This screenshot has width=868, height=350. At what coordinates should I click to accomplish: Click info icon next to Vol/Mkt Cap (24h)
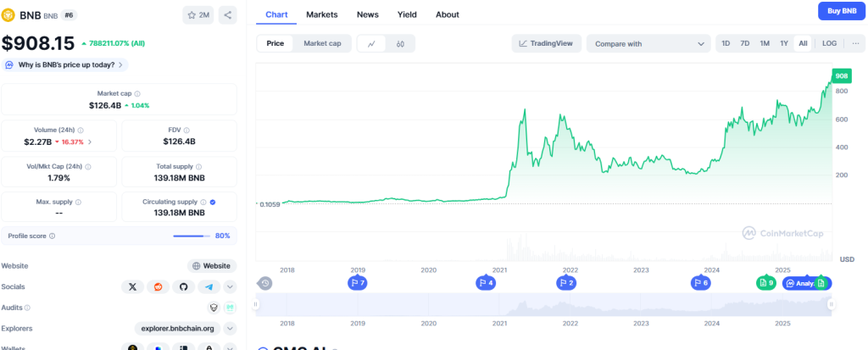(x=88, y=167)
